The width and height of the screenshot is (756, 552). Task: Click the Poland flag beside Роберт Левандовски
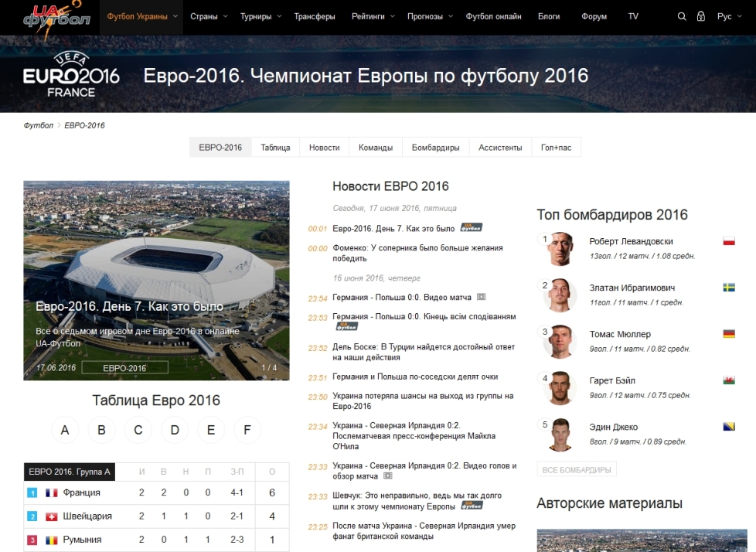pyautogui.click(x=728, y=241)
